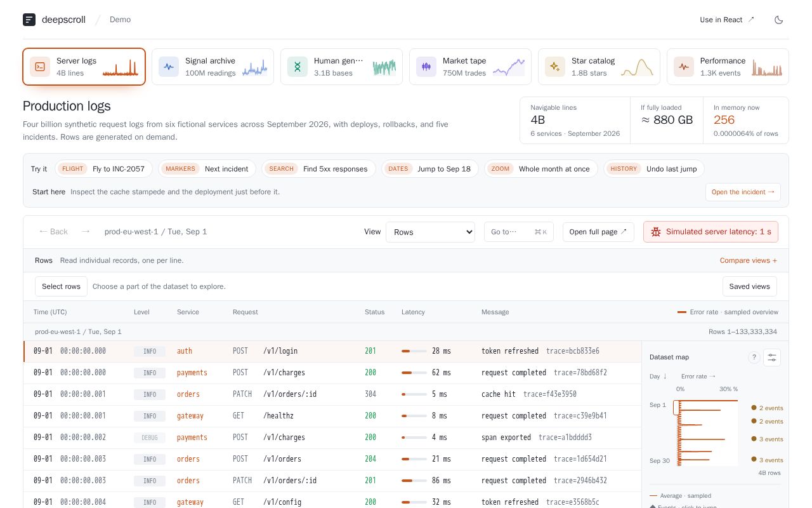Image resolution: width=812 pixels, height=508 pixels.
Task: Switch to the Signal archive dataset
Action: tap(213, 67)
